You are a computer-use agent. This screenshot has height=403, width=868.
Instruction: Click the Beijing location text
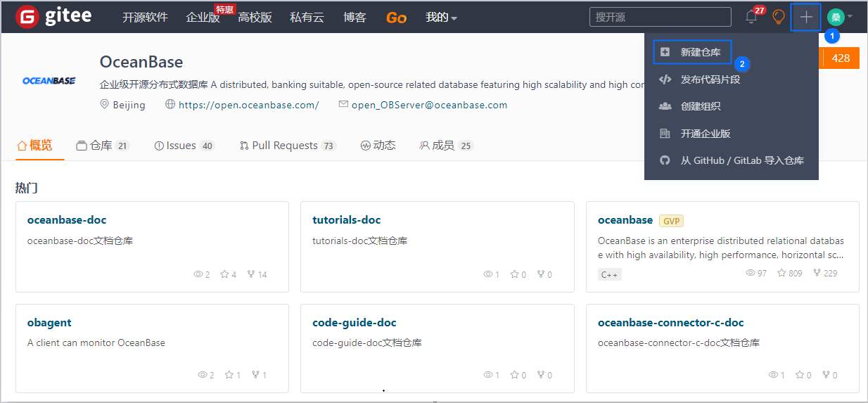click(129, 105)
